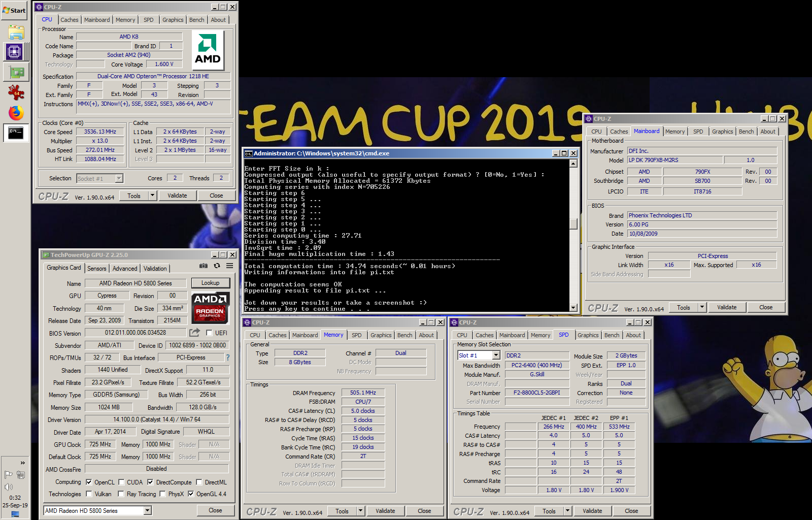The width and height of the screenshot is (812, 520).
Task: Click the cmd console taskbar icon
Action: click(x=16, y=134)
